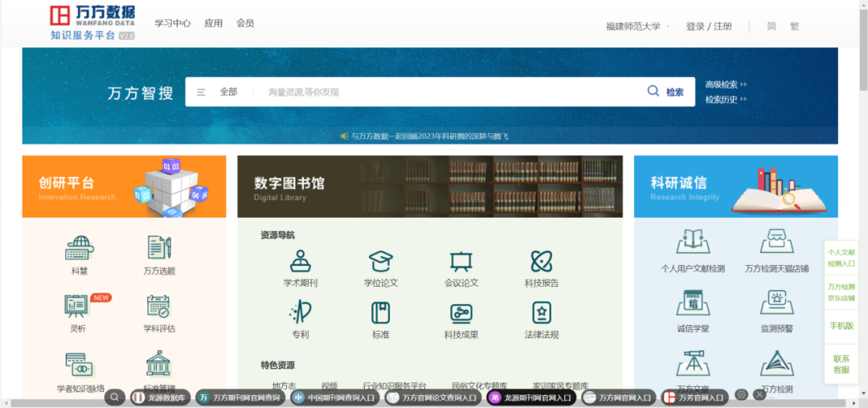Open 科技报告 atom icon
868x408 pixels.
(542, 261)
